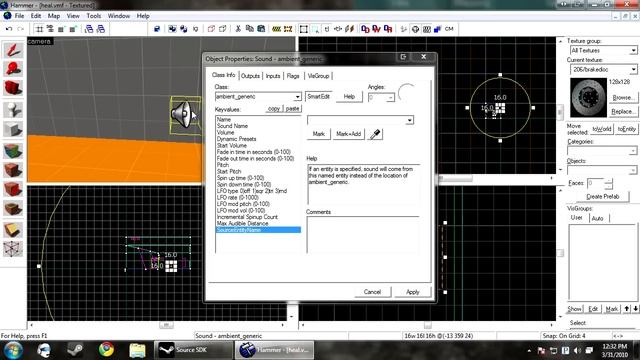Click the Undo arrow in the toolbar
640x360 pixels.
click(x=9, y=29)
